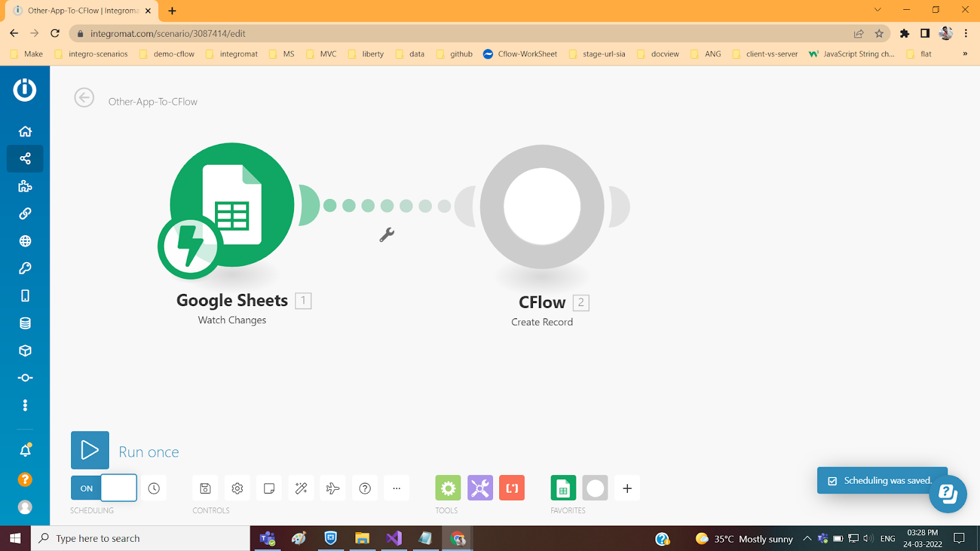
Task: Save the scenario with the disk icon
Action: pyautogui.click(x=205, y=488)
